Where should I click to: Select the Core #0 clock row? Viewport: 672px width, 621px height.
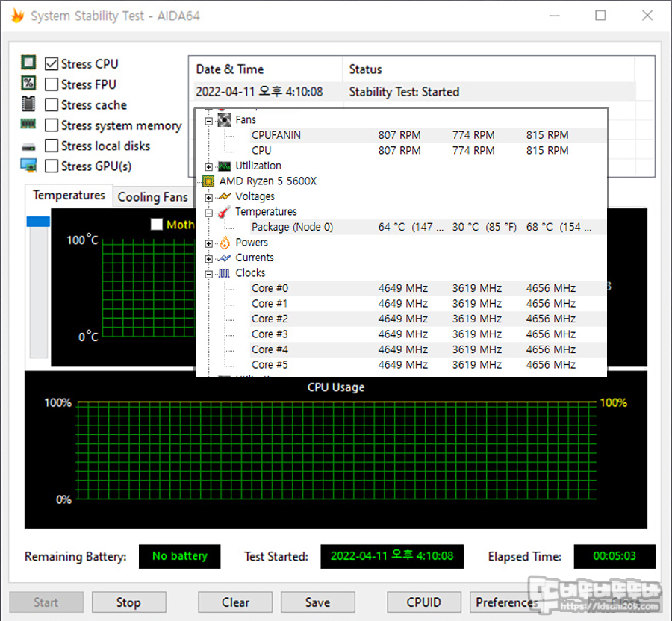[428, 288]
